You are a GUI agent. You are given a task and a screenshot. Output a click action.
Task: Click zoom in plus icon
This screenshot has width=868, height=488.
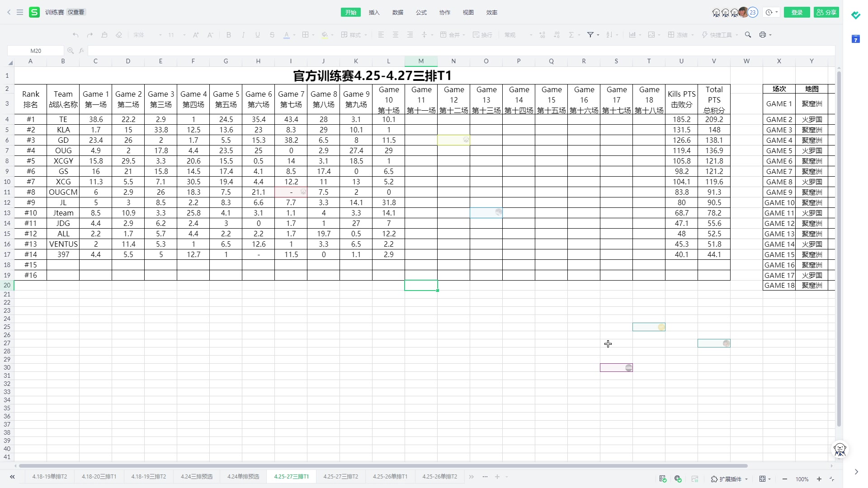pyautogui.click(x=819, y=479)
